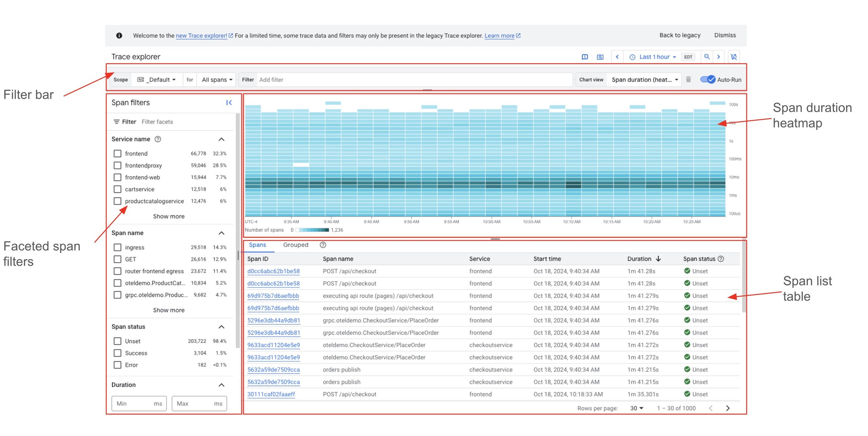The height and width of the screenshot is (436, 868).
Task: Switch to the Grouped tab
Action: 296,245
